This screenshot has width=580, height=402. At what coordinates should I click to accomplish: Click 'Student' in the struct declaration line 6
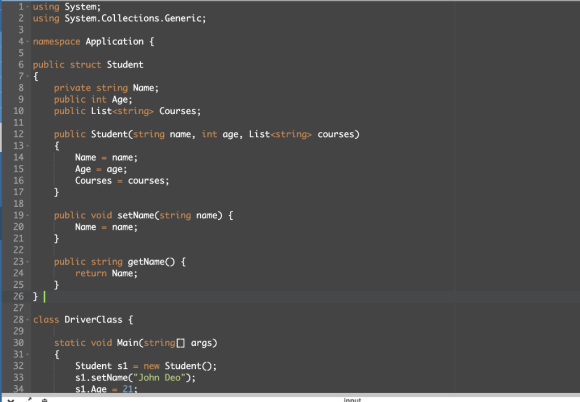(125, 65)
